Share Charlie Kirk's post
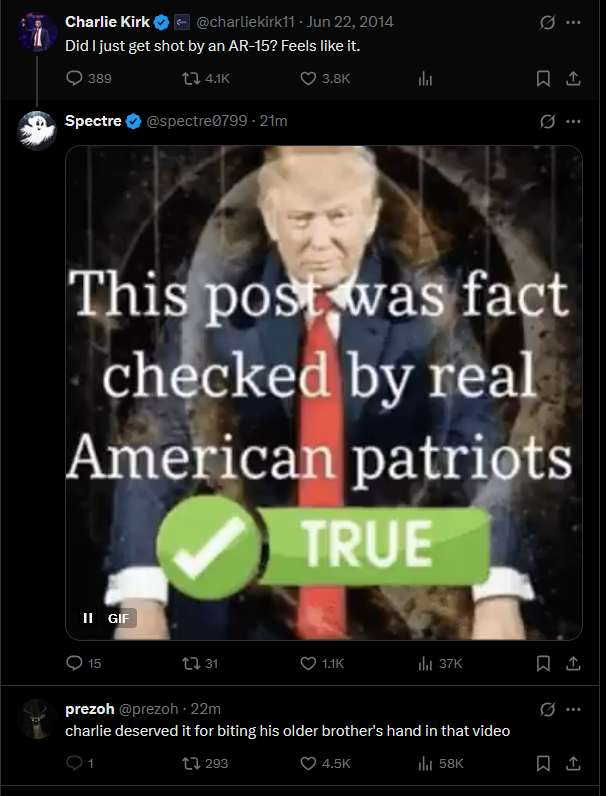The image size is (606, 796). 573,79
